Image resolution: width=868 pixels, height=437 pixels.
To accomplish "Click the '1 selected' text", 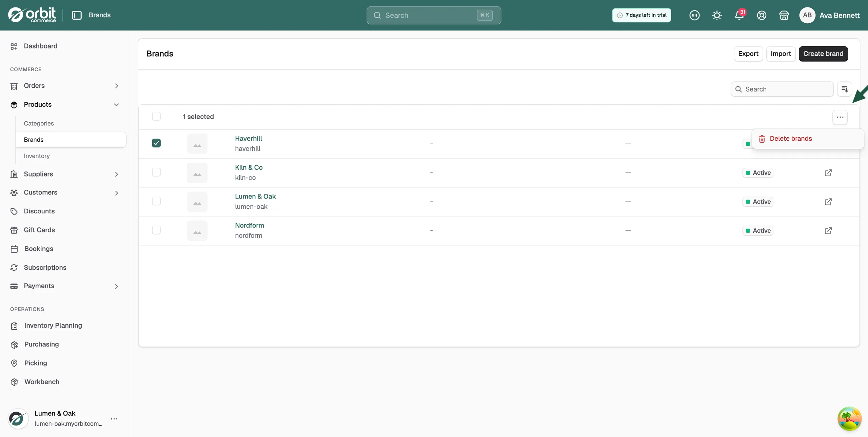I will pyautogui.click(x=198, y=117).
